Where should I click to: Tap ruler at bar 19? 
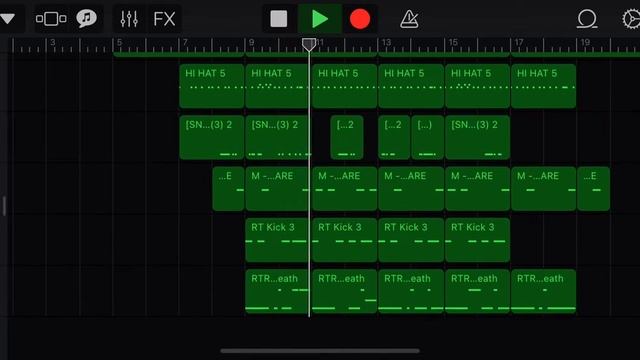(x=585, y=42)
